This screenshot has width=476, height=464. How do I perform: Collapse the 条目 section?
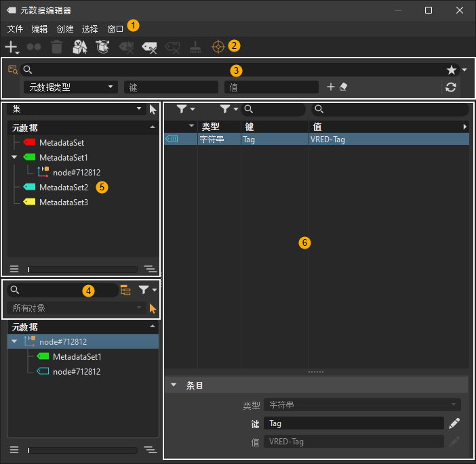pyautogui.click(x=174, y=385)
